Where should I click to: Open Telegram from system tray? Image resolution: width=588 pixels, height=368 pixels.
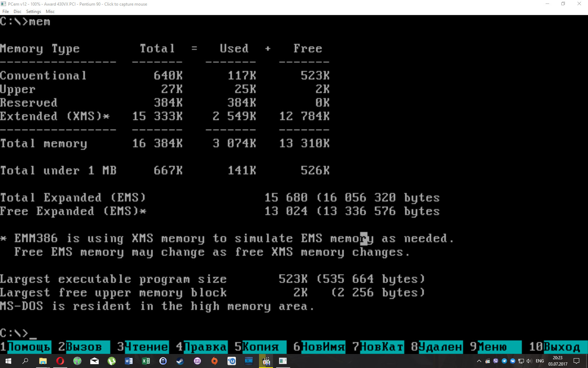pyautogui.click(x=504, y=361)
